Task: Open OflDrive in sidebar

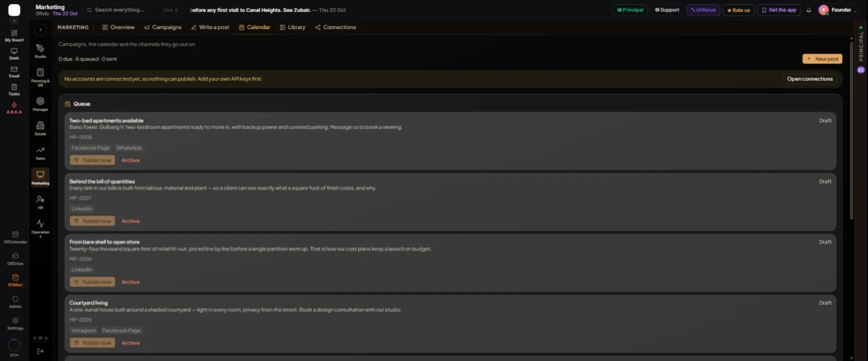Action: (15, 259)
